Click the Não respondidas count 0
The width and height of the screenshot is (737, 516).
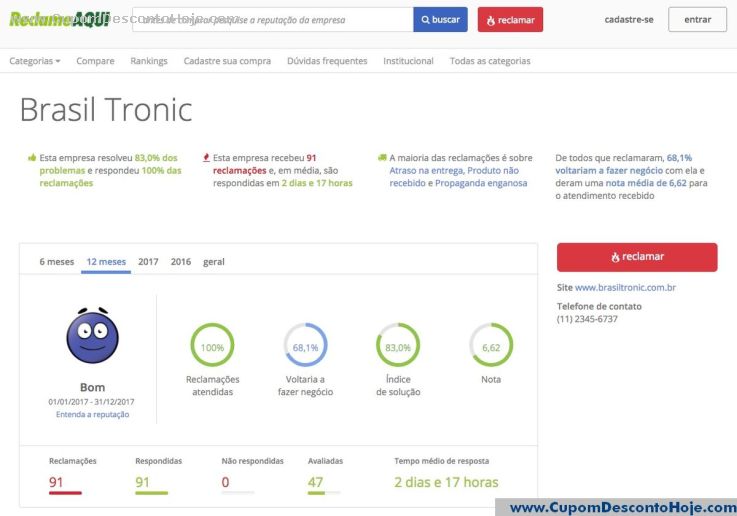tap(225, 482)
